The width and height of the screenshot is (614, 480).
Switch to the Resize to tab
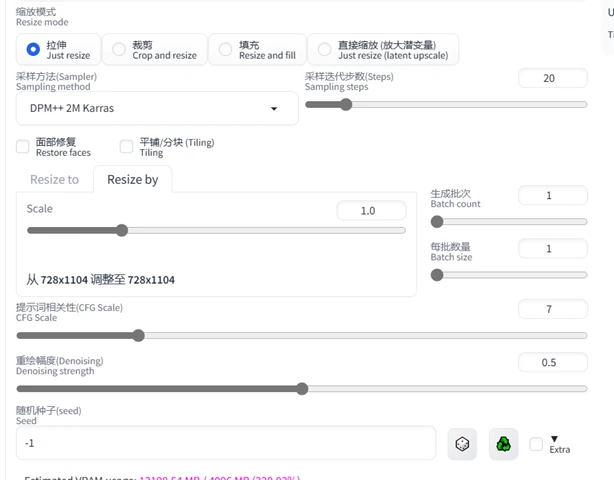54,179
